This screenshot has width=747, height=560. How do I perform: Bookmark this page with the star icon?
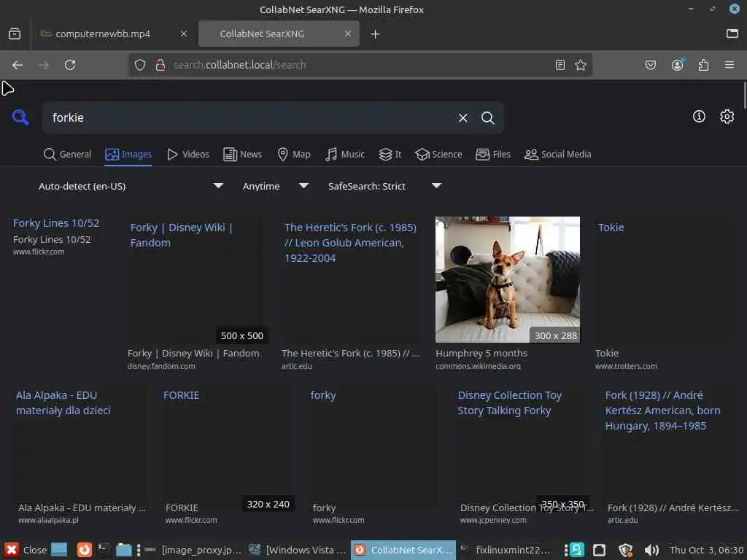pyautogui.click(x=580, y=65)
